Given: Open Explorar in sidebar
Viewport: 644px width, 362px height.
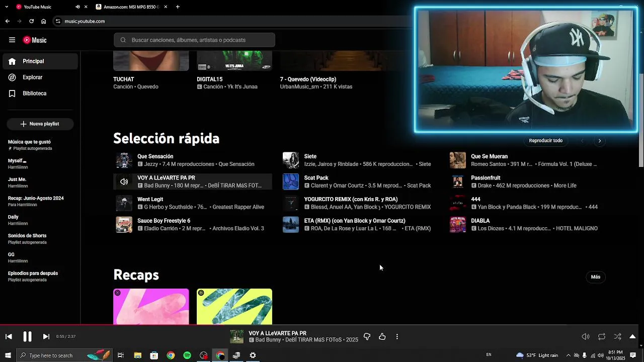Looking at the screenshot, I should click(40, 77).
